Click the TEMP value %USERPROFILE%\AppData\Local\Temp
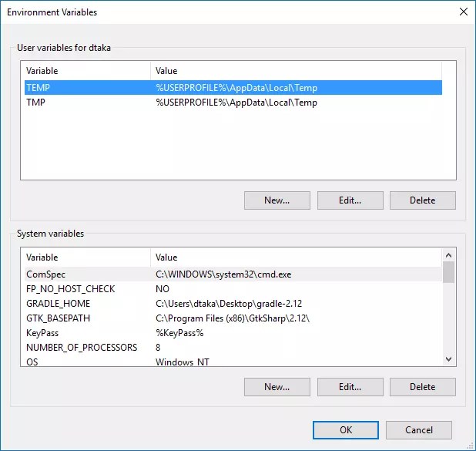The image size is (476, 451). (236, 88)
